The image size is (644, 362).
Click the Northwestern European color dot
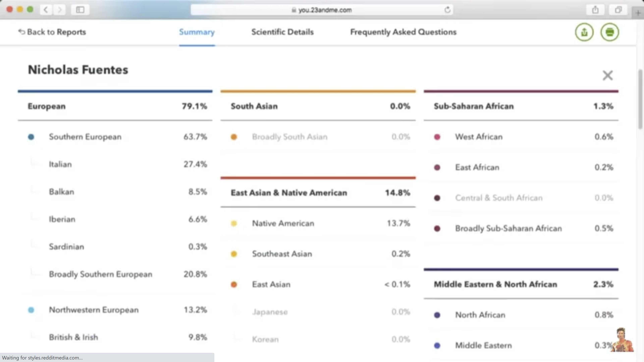click(x=31, y=310)
